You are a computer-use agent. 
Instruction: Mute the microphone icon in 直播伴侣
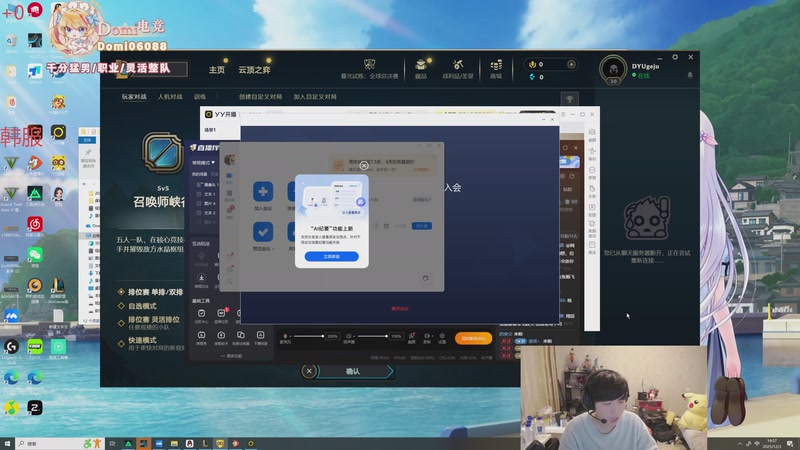[x=285, y=336]
